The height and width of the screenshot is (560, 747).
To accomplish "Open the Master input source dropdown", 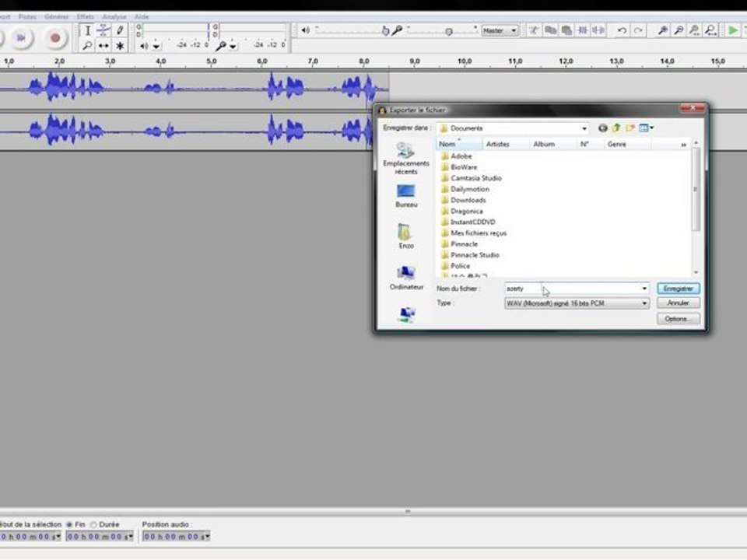I will (500, 31).
